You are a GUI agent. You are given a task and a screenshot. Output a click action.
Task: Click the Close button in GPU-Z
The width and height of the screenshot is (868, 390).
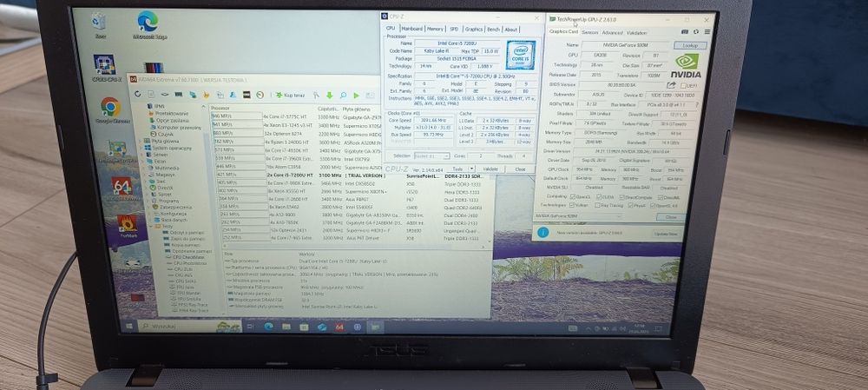click(x=671, y=216)
